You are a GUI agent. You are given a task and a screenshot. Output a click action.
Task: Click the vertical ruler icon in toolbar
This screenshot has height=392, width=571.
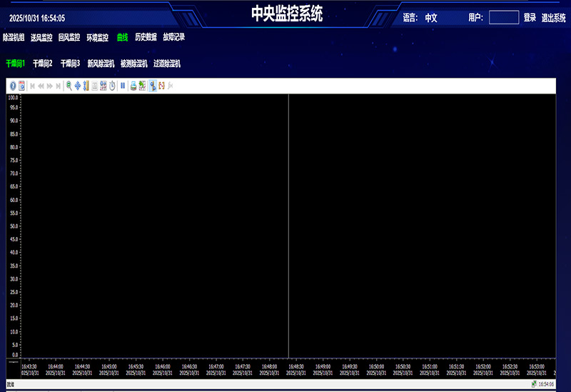click(86, 86)
